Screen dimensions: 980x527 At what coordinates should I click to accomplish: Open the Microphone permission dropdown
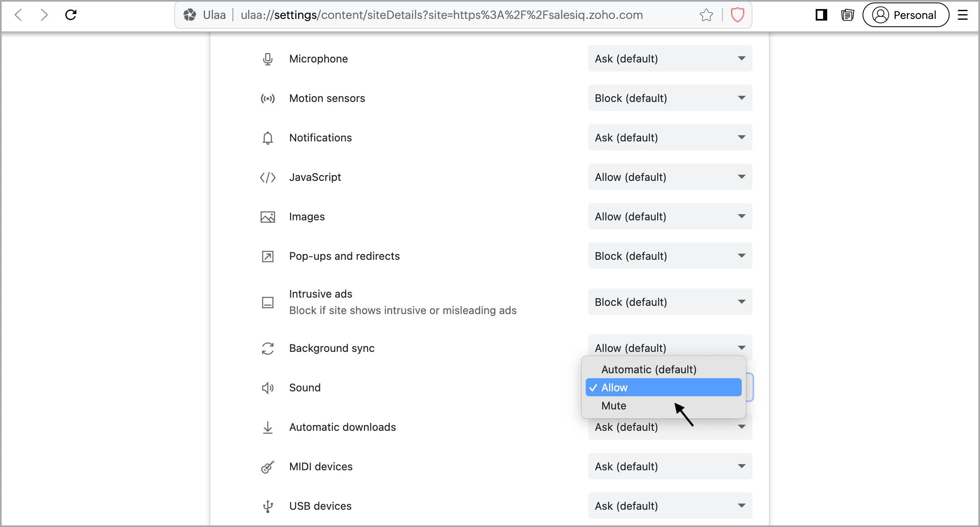[x=670, y=59]
